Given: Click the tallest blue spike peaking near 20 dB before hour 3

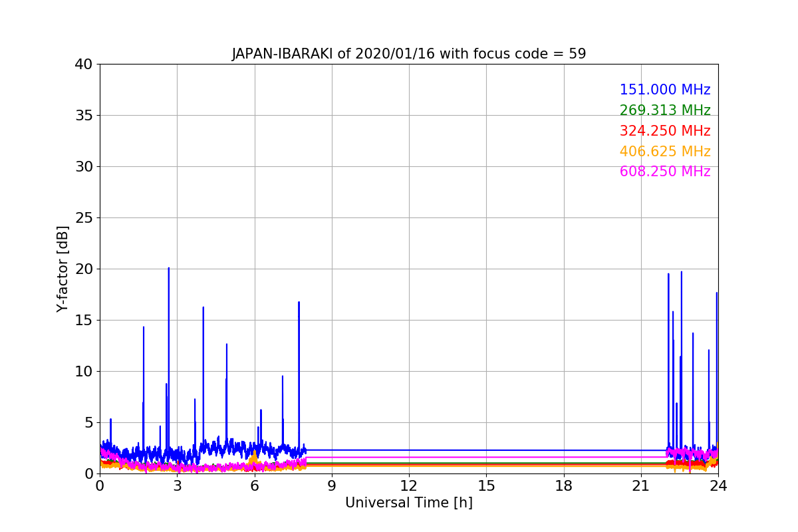Looking at the screenshot, I should [168, 269].
